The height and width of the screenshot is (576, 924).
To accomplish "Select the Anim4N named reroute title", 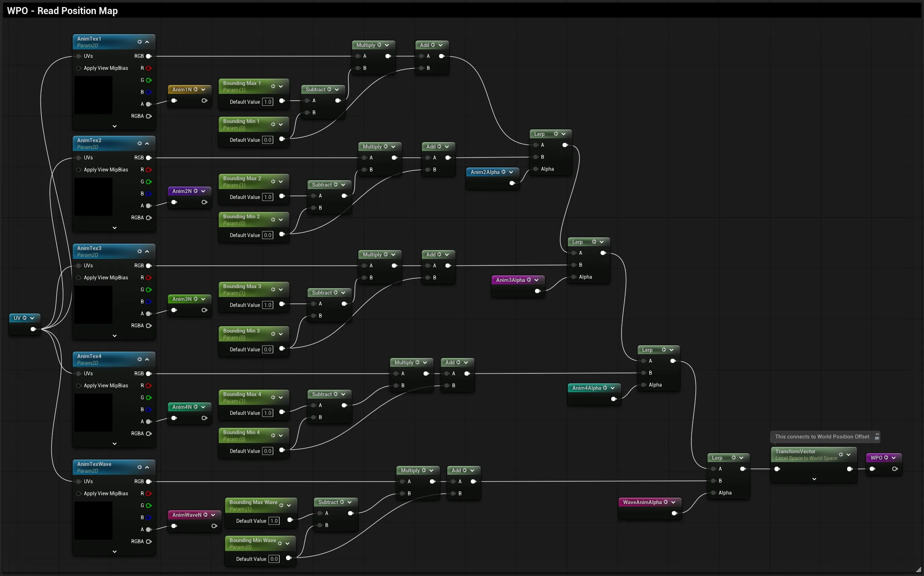I will (x=182, y=407).
